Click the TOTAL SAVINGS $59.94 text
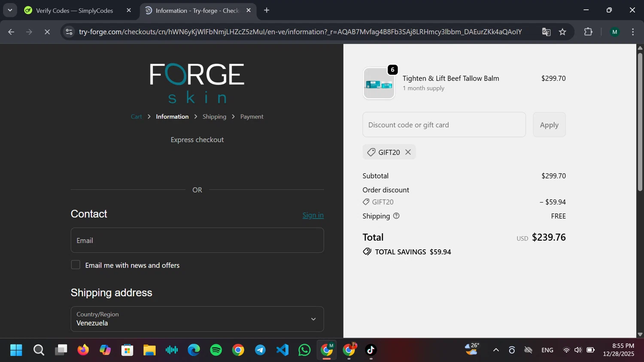Viewport: 644px width, 362px height. [x=413, y=252]
